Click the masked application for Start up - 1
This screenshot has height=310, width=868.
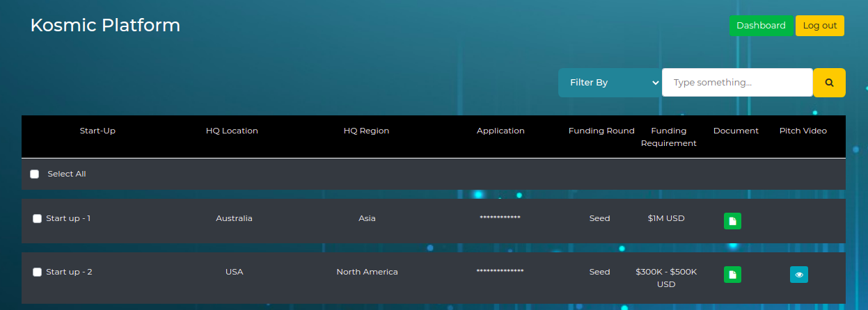(500, 218)
